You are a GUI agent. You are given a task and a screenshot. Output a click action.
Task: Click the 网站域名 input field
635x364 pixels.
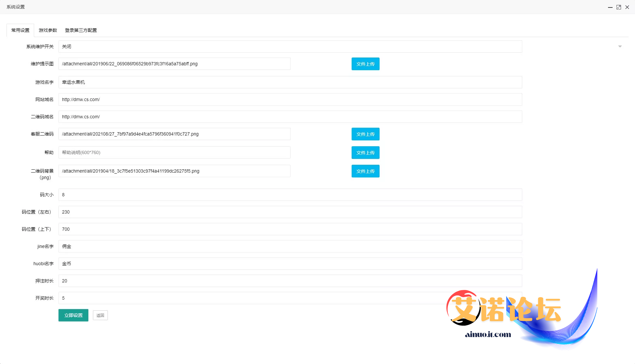point(290,99)
